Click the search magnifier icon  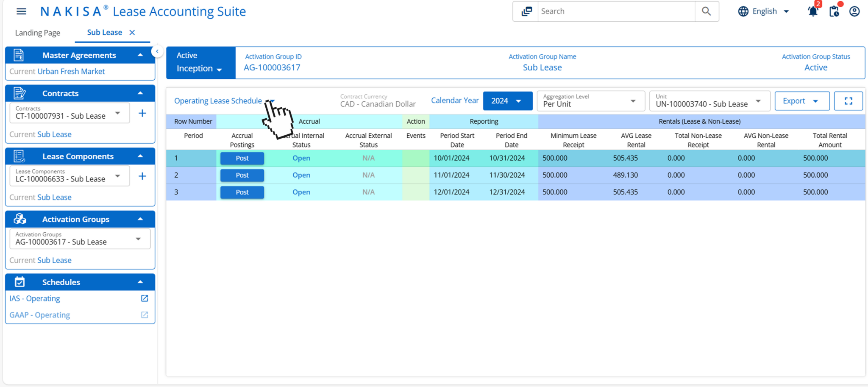tap(706, 11)
